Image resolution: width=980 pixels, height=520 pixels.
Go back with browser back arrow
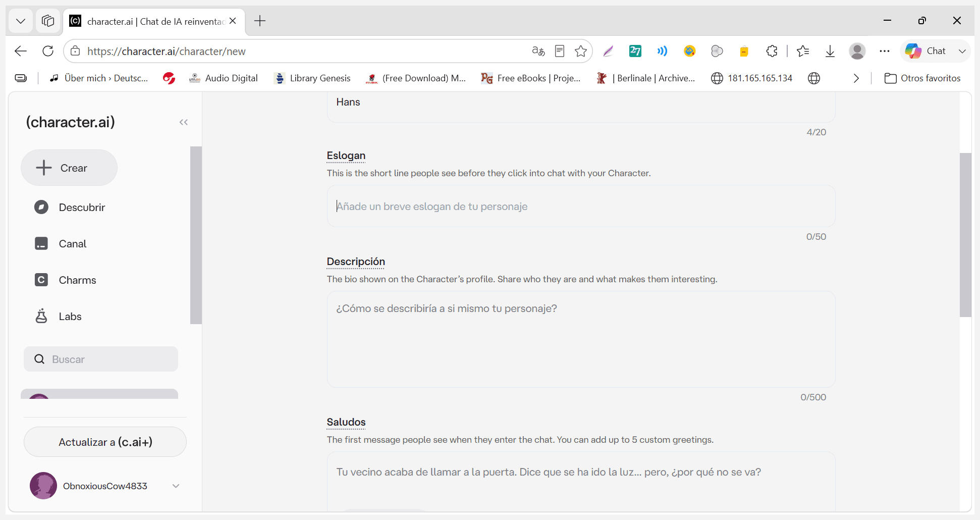[21, 51]
